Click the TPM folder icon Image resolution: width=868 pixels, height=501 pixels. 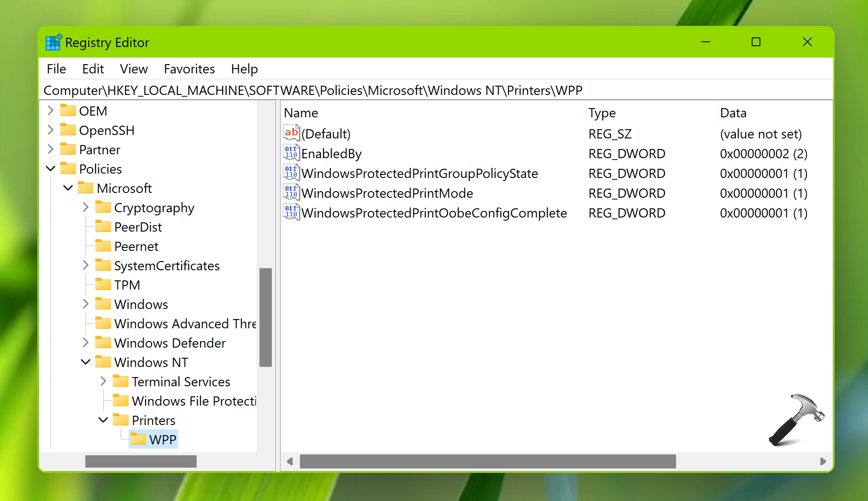(103, 284)
